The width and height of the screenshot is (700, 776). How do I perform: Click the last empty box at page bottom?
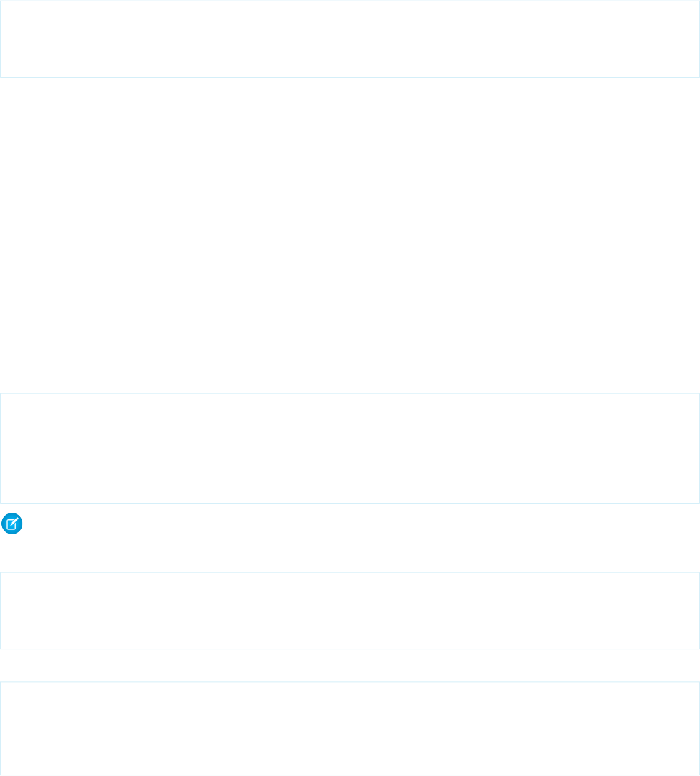tap(349, 728)
